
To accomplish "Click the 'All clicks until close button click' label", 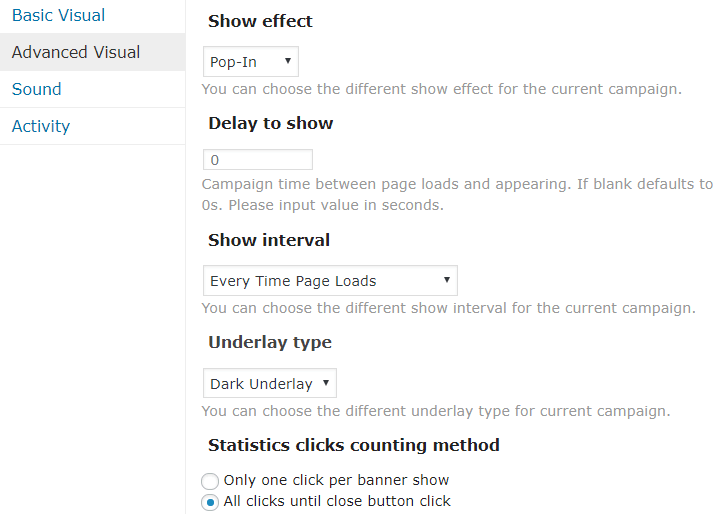I will [x=337, y=501].
